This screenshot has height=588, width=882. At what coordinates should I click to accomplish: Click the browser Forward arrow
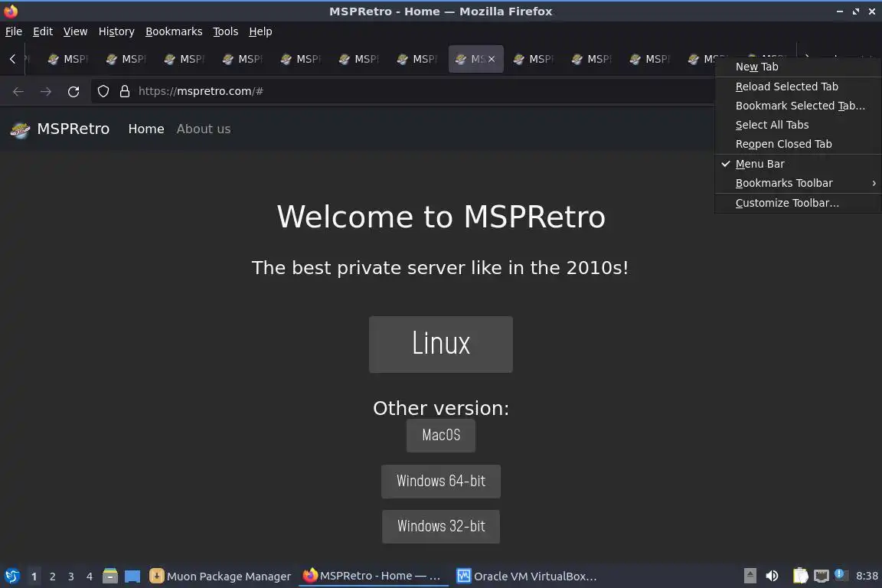(x=46, y=91)
